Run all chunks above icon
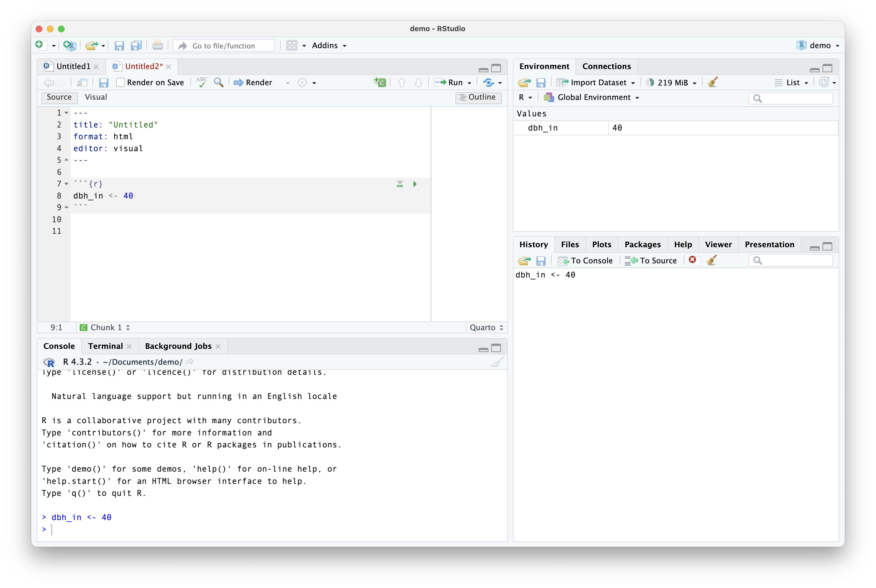This screenshot has width=876, height=588. 400,184
